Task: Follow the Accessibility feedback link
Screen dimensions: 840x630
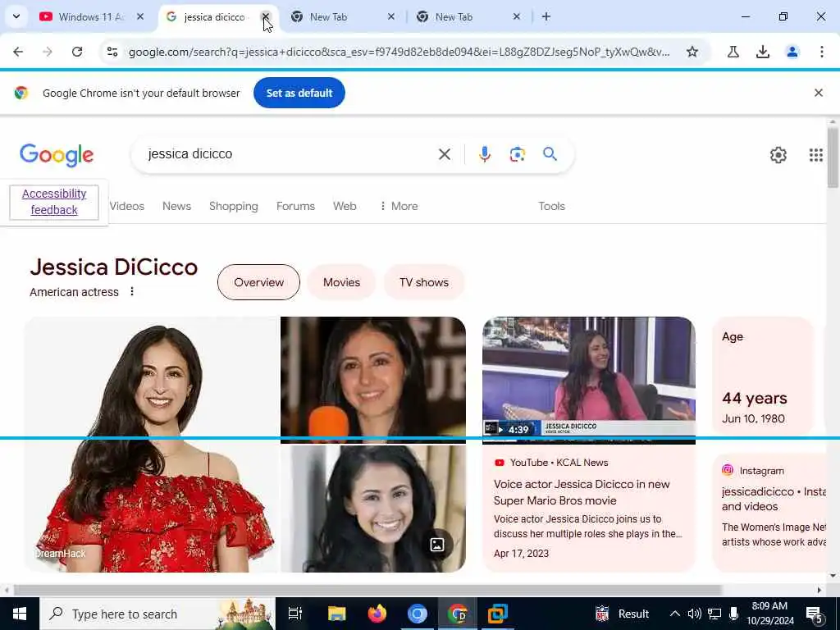Action: coord(54,202)
